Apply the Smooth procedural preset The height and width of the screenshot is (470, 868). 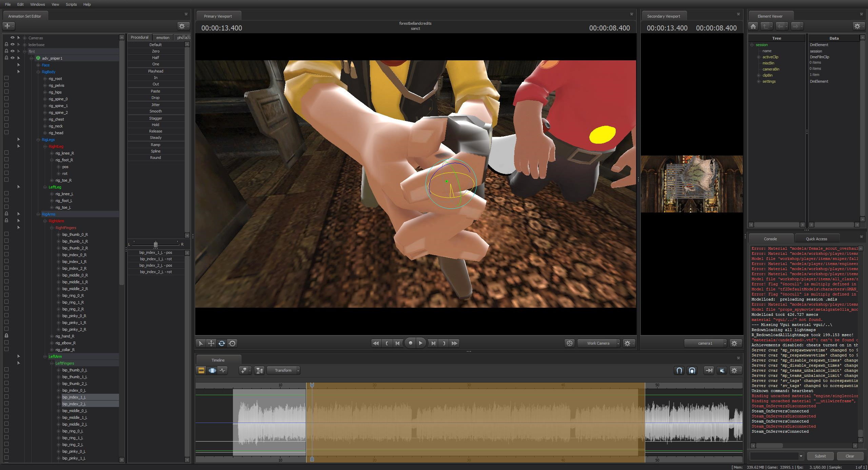click(x=156, y=111)
